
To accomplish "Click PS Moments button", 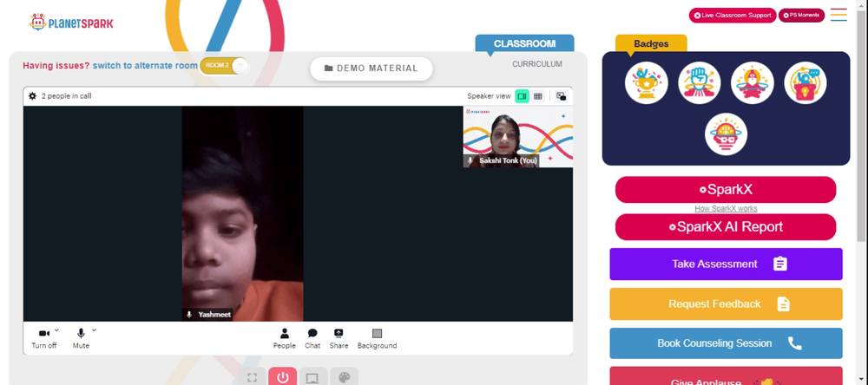I will (x=801, y=16).
